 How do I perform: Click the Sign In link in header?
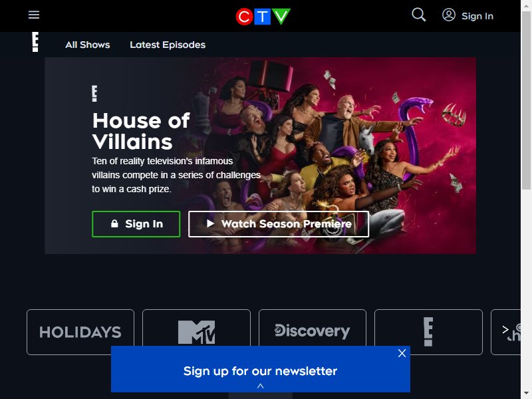pos(477,16)
